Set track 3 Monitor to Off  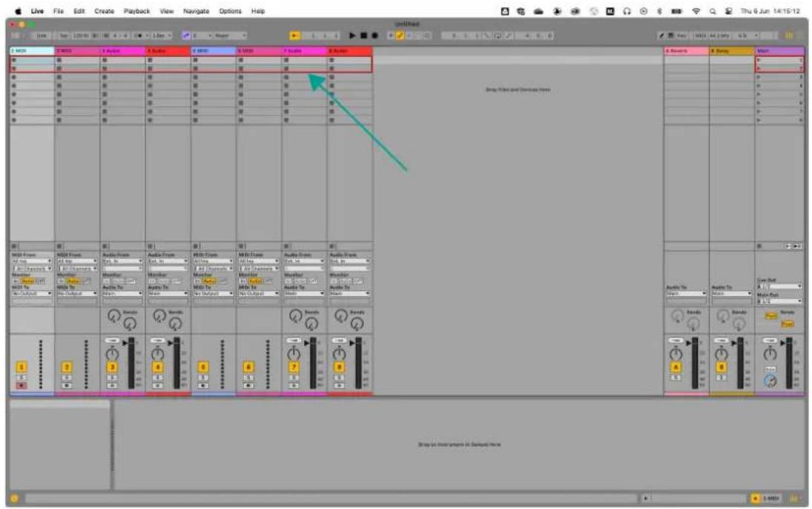click(x=131, y=281)
